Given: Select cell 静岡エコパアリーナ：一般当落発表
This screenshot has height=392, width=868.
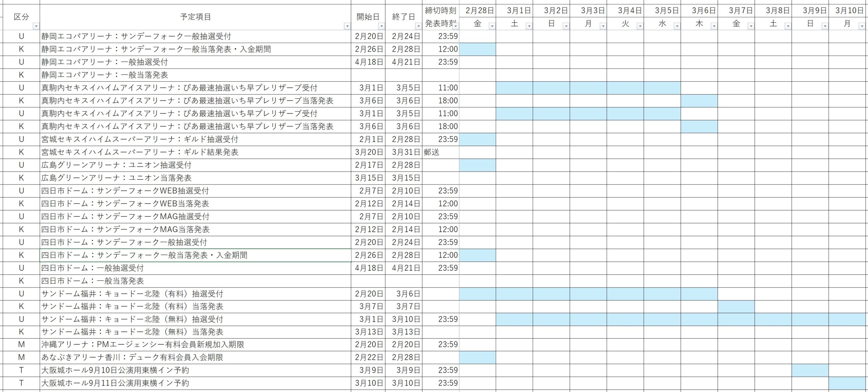Looking at the screenshot, I should click(x=195, y=75).
